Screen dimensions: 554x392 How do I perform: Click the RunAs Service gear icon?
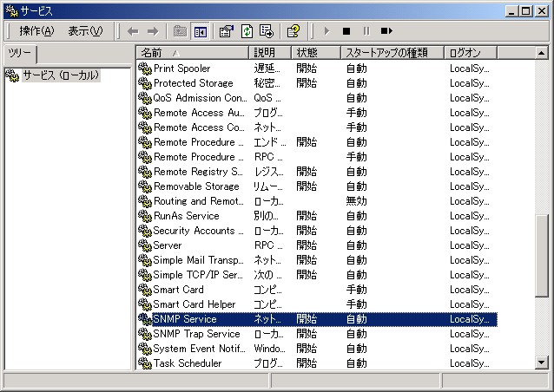tap(144, 216)
